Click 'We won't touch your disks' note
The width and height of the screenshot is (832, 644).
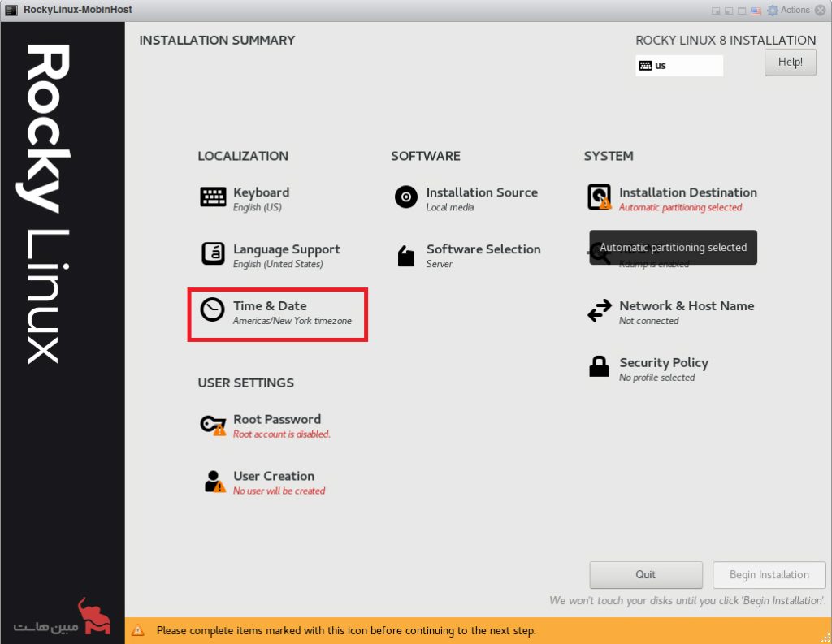pyautogui.click(x=687, y=600)
